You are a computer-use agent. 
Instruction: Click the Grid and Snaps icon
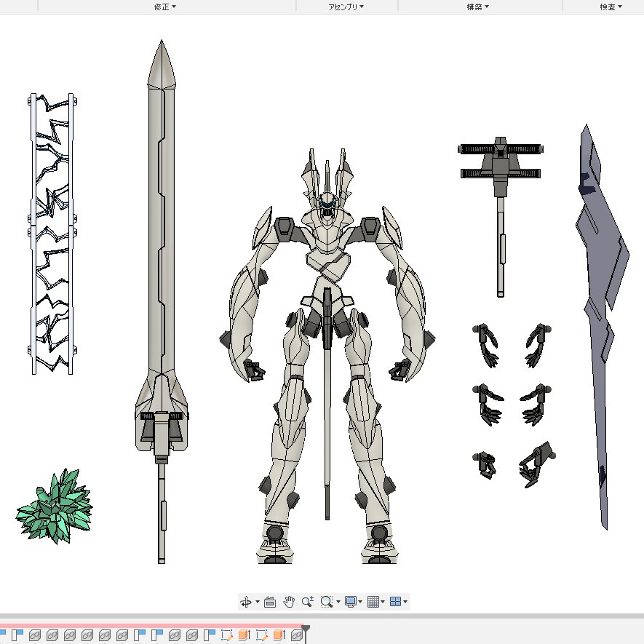point(373,602)
